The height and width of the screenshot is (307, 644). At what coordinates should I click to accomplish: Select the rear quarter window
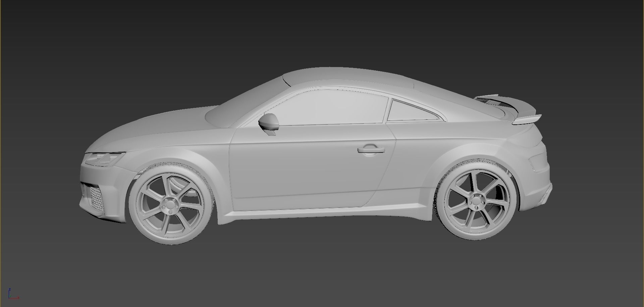(413, 110)
